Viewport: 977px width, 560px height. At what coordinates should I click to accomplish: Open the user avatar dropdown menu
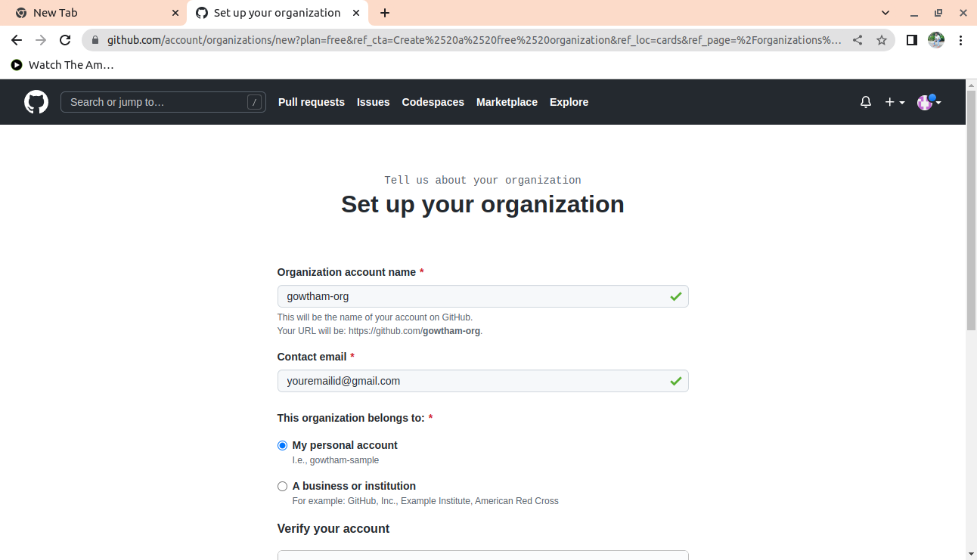[x=929, y=102]
